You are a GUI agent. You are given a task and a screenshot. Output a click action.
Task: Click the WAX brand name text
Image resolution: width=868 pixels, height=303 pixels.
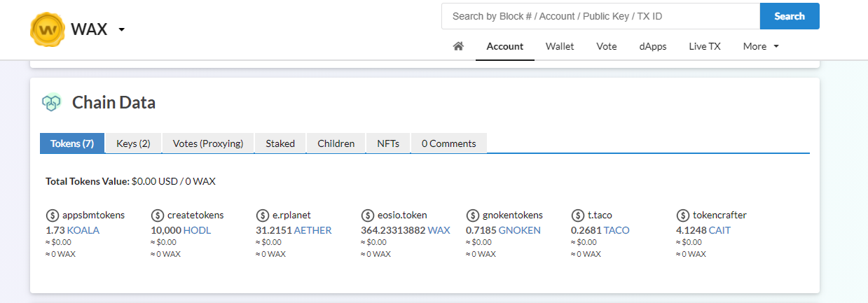[89, 30]
